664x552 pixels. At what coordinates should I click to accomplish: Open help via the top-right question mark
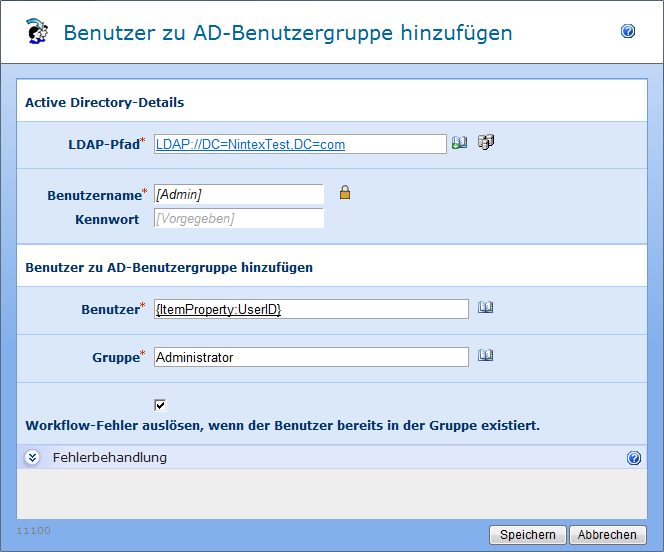click(628, 32)
